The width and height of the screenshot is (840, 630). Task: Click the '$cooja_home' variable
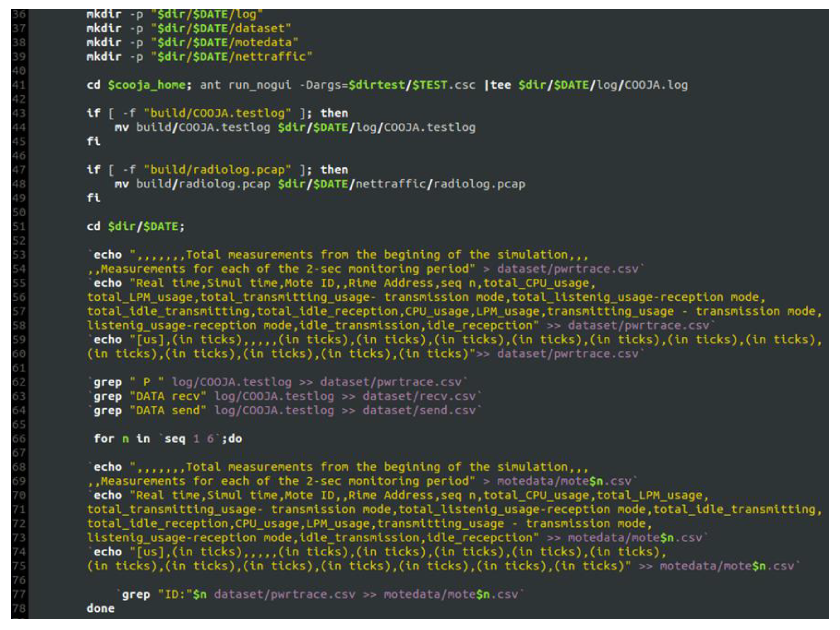pos(146,85)
